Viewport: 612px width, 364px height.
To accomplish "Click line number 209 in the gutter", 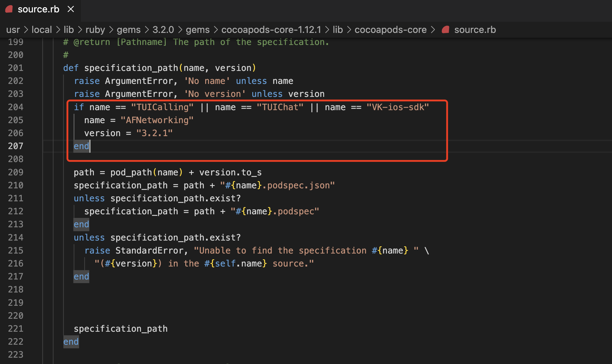I will 16,172.
